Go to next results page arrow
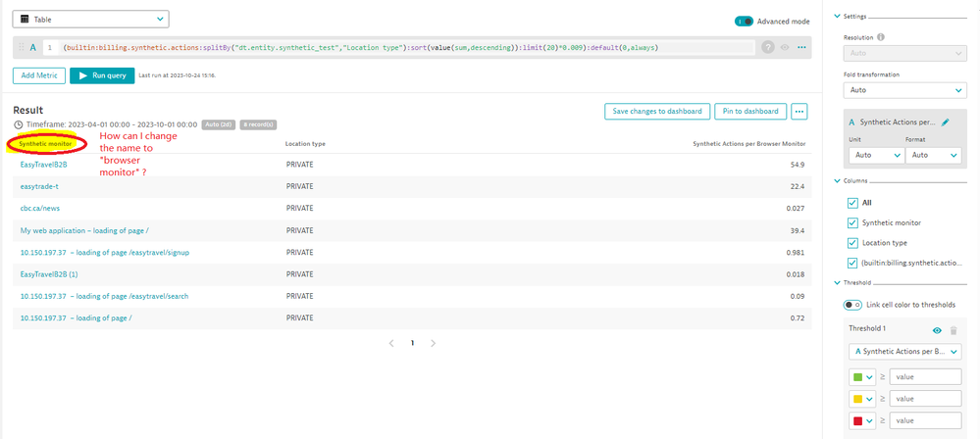 click(434, 343)
